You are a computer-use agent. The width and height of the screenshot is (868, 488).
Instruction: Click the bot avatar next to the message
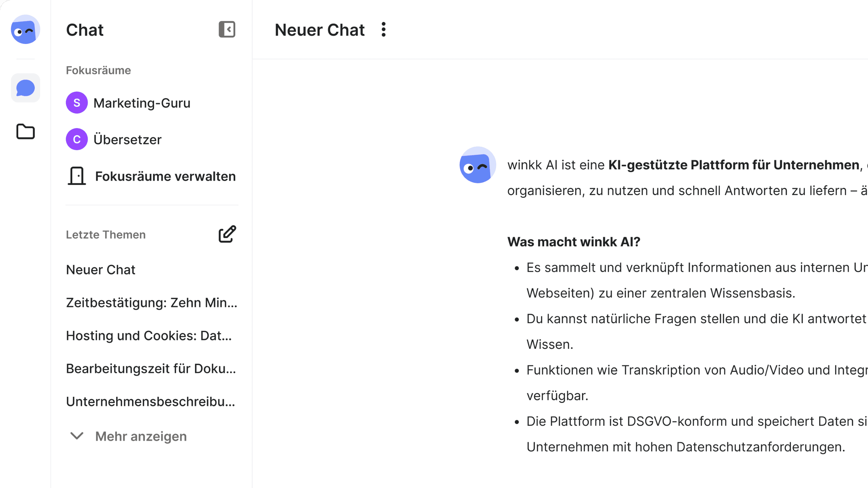(477, 166)
